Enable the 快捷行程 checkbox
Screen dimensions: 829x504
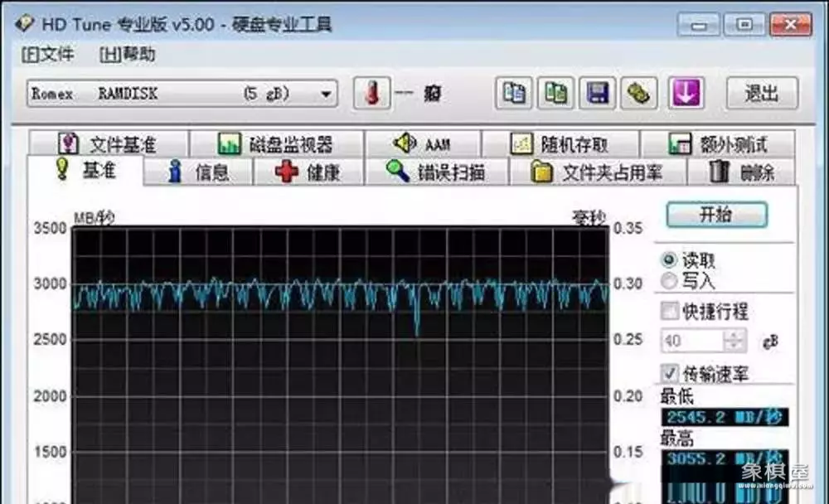[670, 311]
